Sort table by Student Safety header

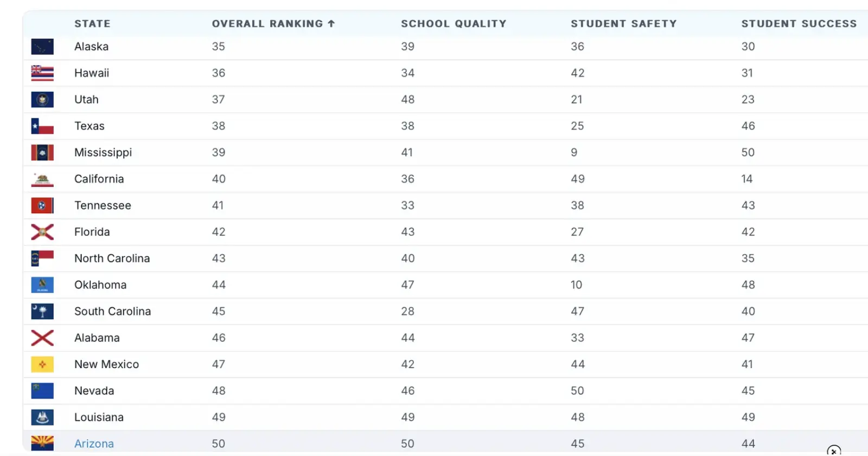pos(623,24)
